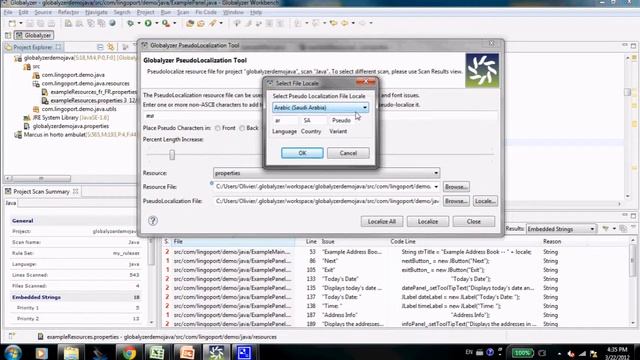
Task: Open the Source menu
Action: (x=43, y=12)
